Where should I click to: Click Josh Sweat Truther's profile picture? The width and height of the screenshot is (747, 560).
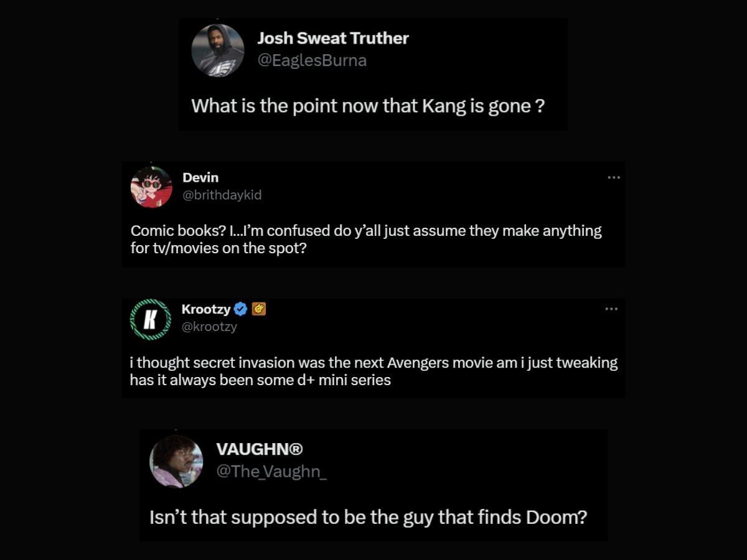[217, 50]
